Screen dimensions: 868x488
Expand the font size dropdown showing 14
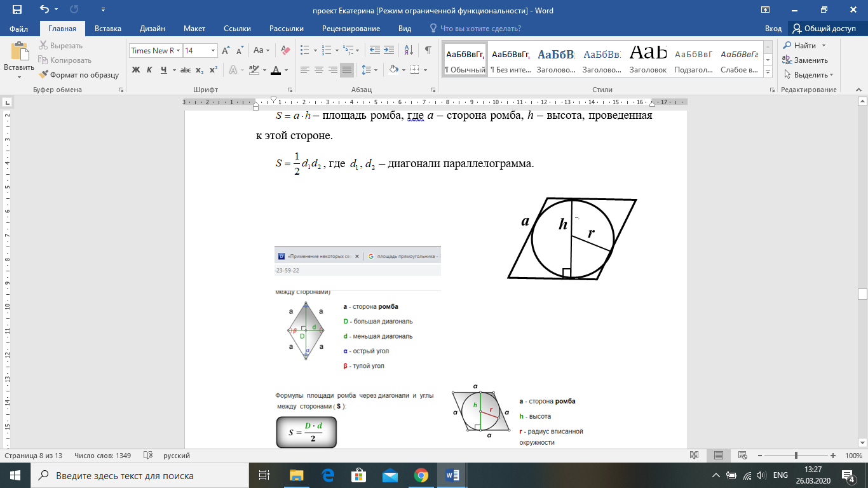[x=214, y=51]
